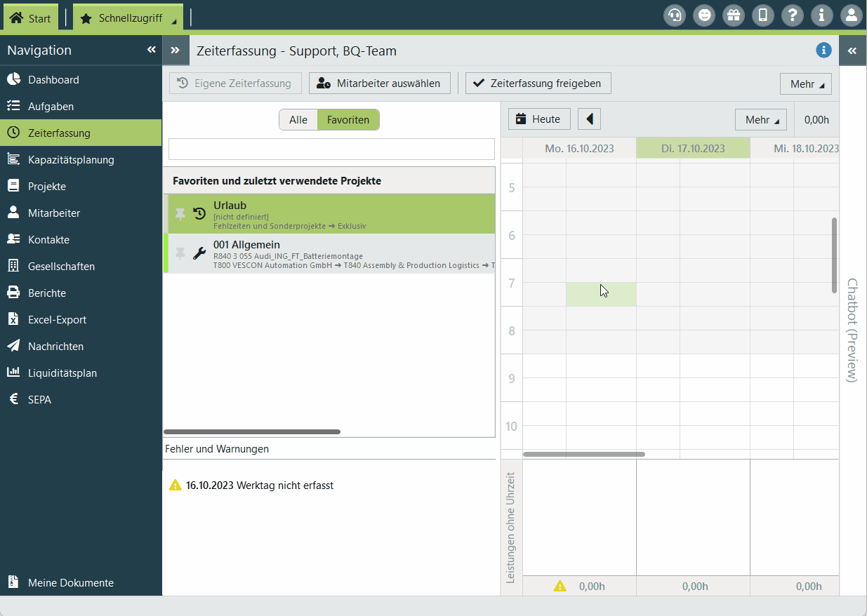Switch project filter to Alle
This screenshot has width=867, height=616.
pyautogui.click(x=298, y=120)
